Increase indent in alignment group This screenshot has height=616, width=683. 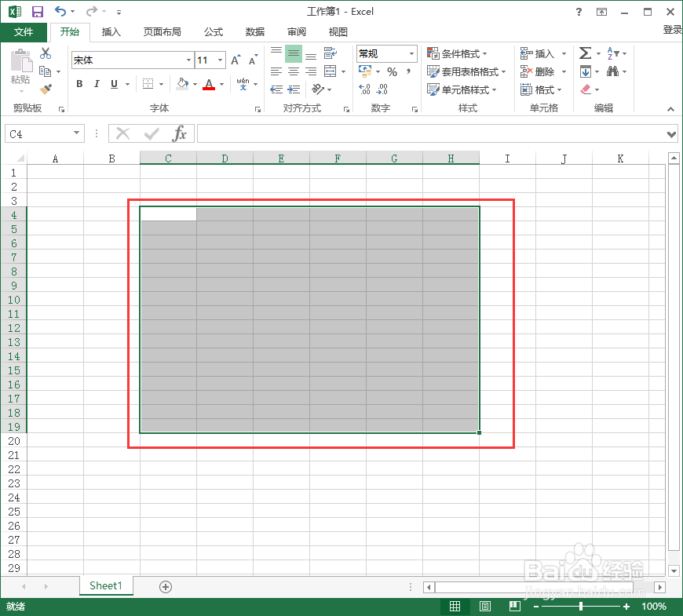(x=294, y=89)
